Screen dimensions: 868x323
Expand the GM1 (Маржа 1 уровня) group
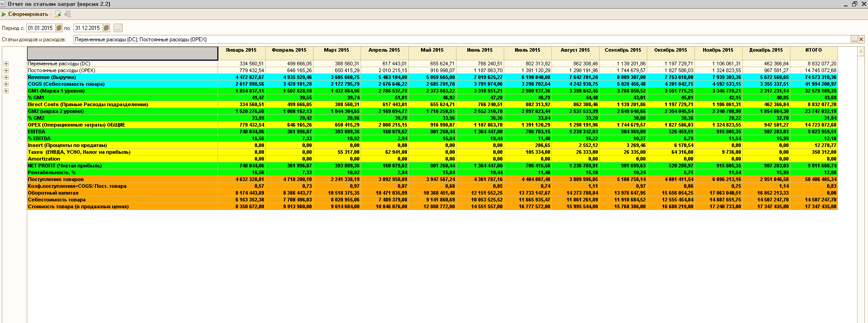(x=6, y=91)
